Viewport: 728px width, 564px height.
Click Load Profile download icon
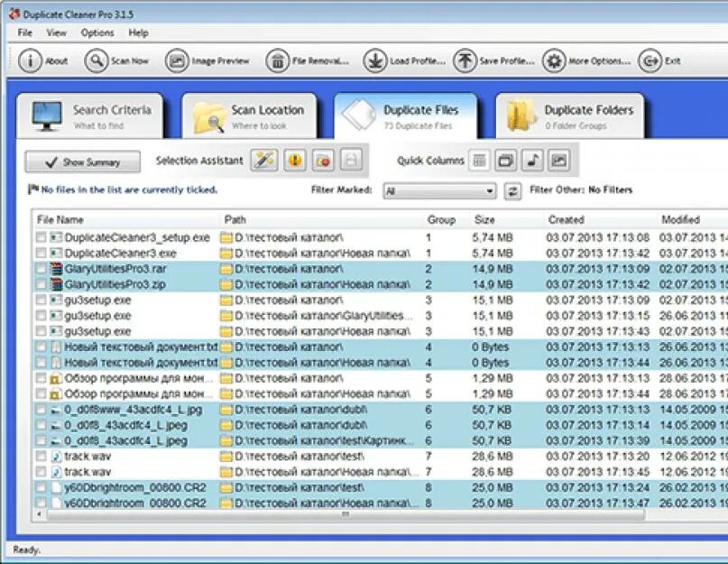[x=375, y=60]
